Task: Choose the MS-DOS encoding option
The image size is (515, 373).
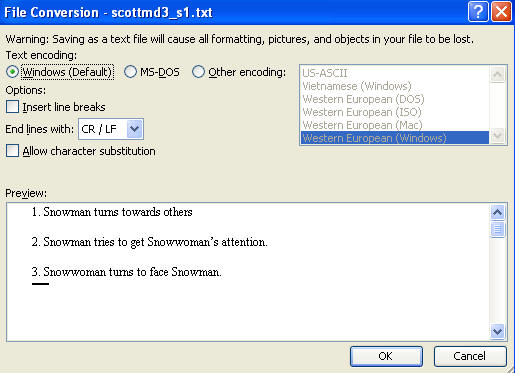Action: [x=130, y=72]
